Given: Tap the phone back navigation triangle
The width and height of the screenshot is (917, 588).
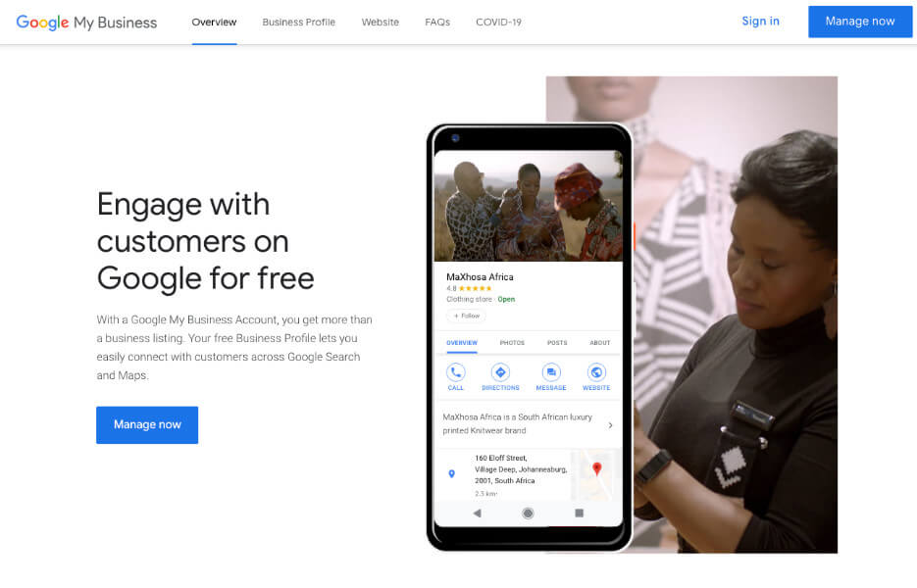Looking at the screenshot, I should (x=478, y=514).
